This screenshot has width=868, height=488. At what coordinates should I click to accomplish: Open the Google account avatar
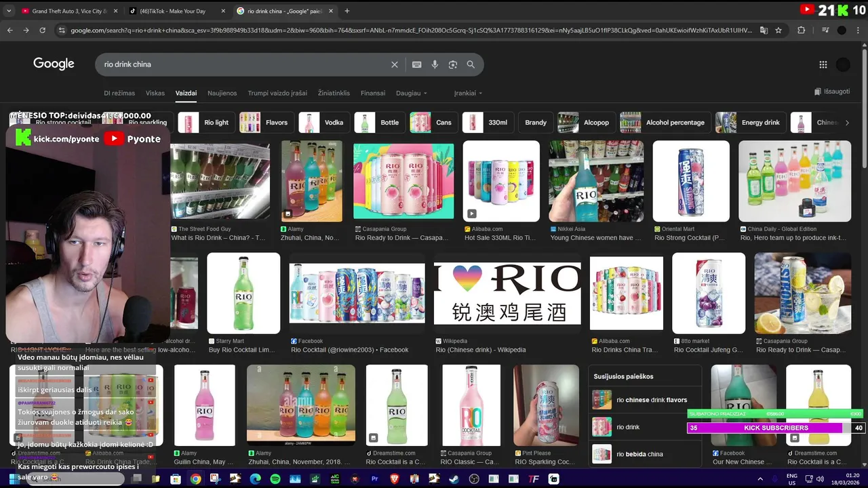843,64
